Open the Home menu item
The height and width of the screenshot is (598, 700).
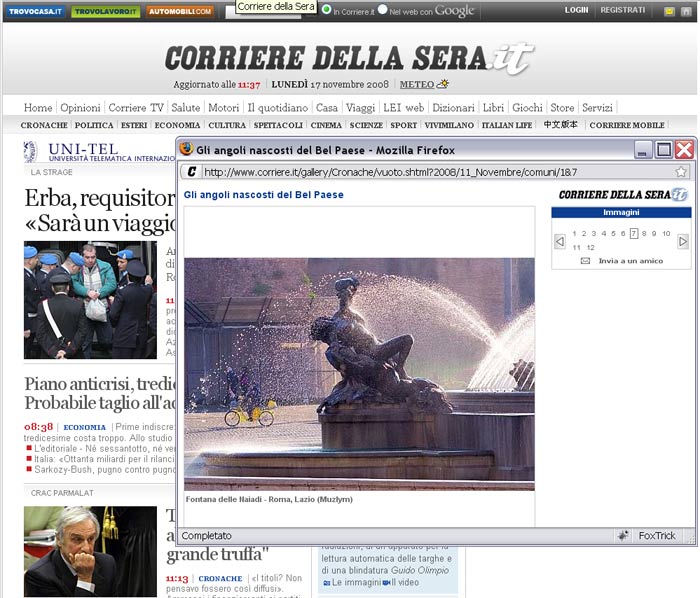click(x=38, y=108)
